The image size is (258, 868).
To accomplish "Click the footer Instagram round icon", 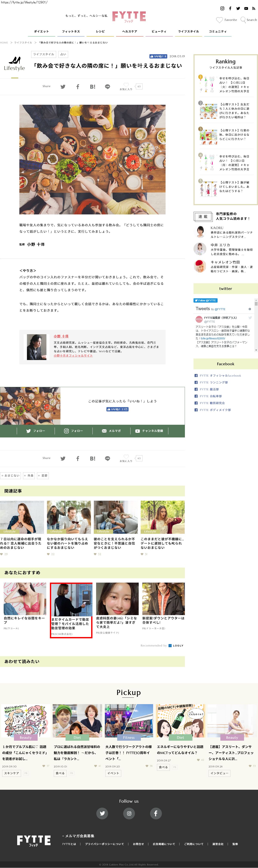I will pyautogui.click(x=129, y=813).
